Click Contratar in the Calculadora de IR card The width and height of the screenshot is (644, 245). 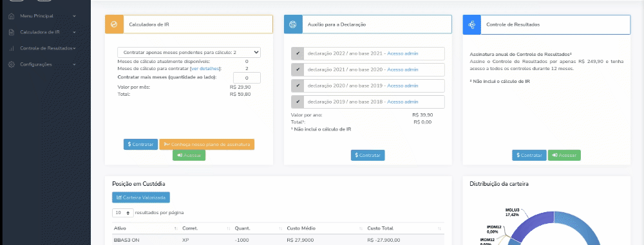[140, 145]
